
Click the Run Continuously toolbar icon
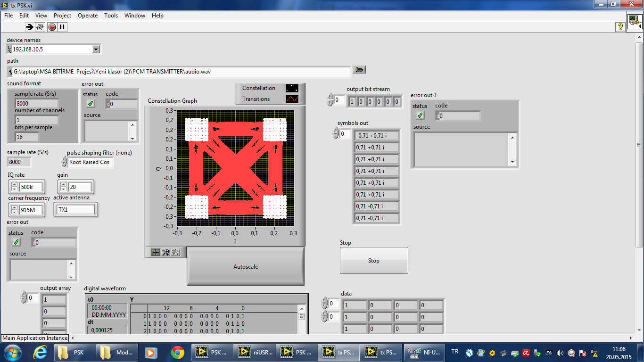tap(41, 27)
